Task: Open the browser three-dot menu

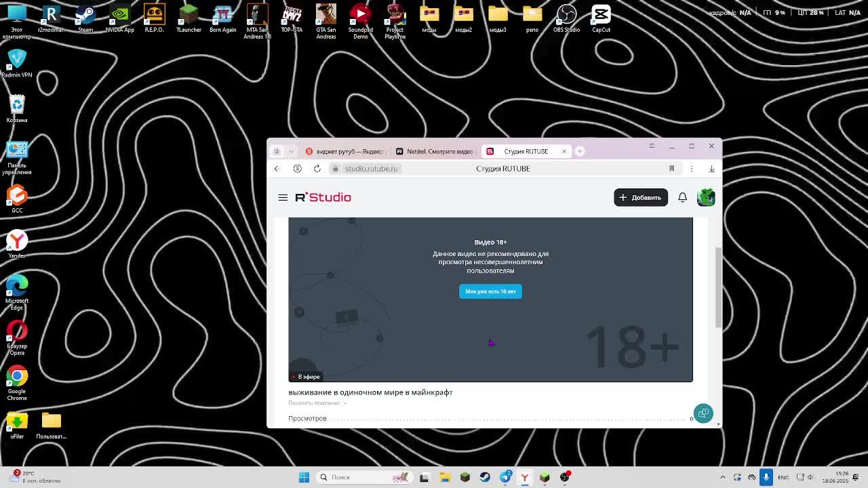Action: 691,169
